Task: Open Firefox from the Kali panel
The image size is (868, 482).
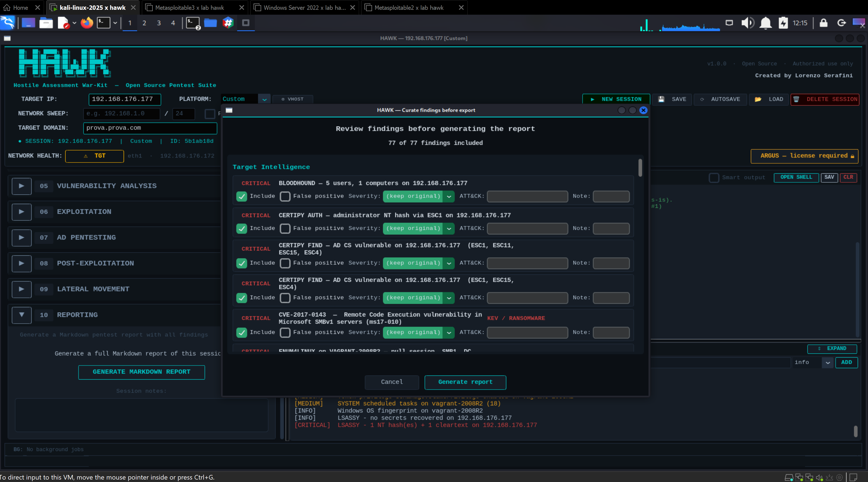Action: point(87,23)
